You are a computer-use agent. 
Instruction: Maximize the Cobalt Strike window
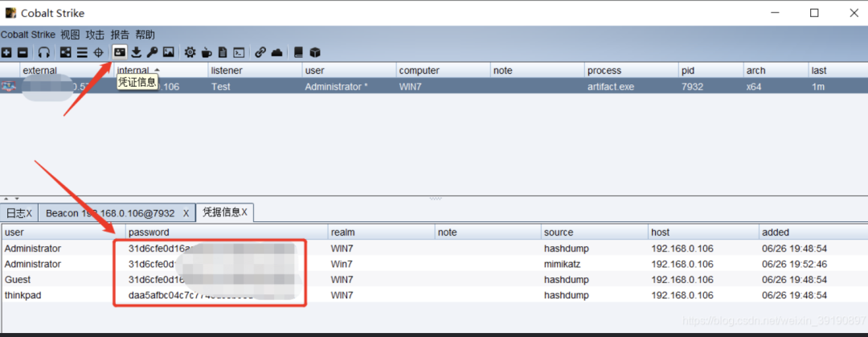point(814,13)
